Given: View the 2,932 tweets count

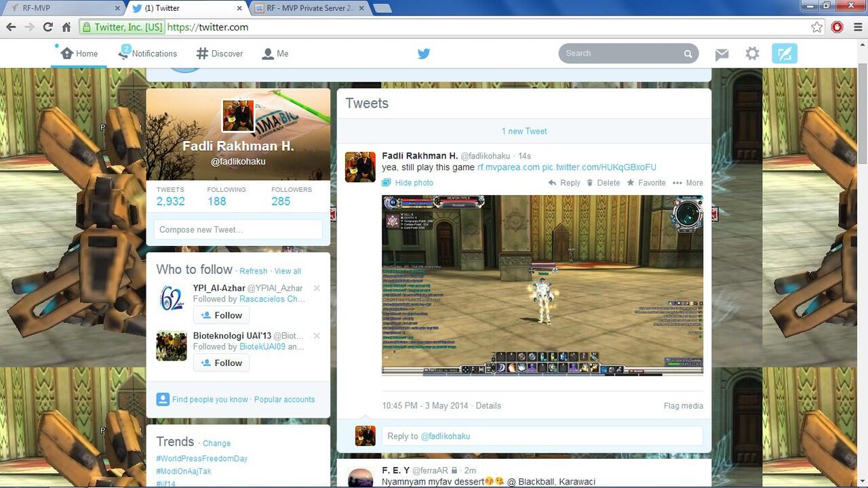Looking at the screenshot, I should pos(170,197).
